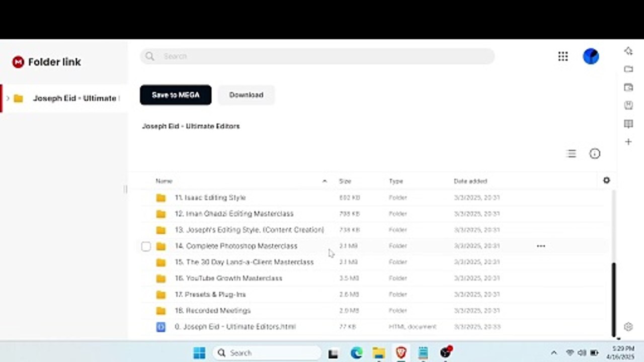Click Joseph Eid - Ultimate Editors breadcrumb
644x362 pixels.
point(191,126)
